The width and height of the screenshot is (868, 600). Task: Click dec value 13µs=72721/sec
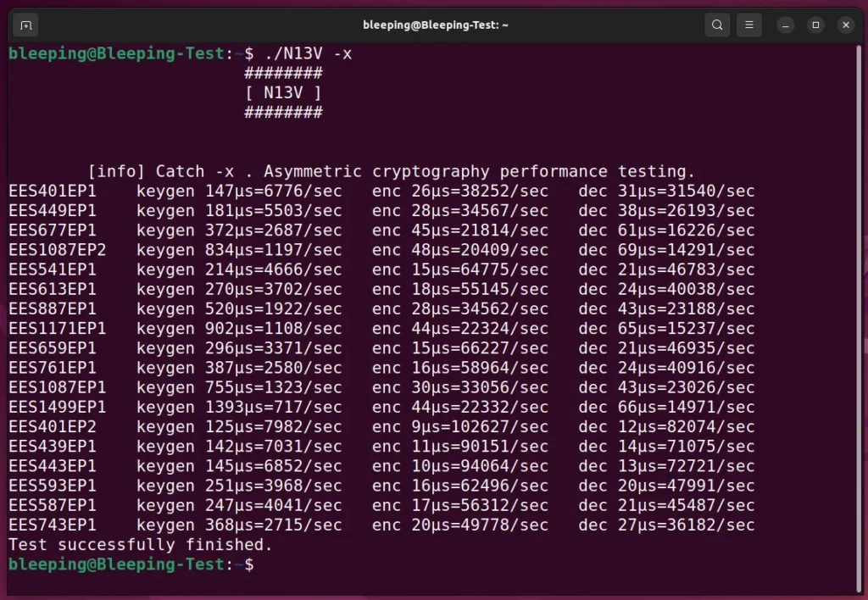pos(687,466)
